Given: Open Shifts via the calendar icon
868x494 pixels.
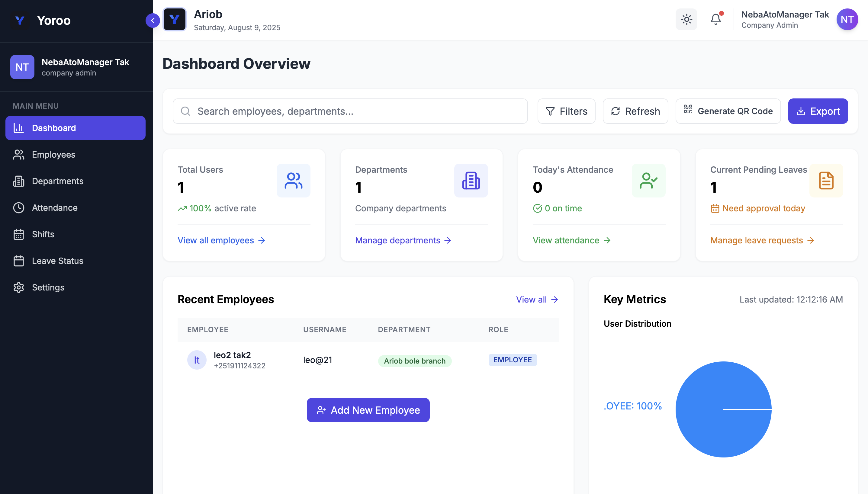Looking at the screenshot, I should click(x=19, y=234).
